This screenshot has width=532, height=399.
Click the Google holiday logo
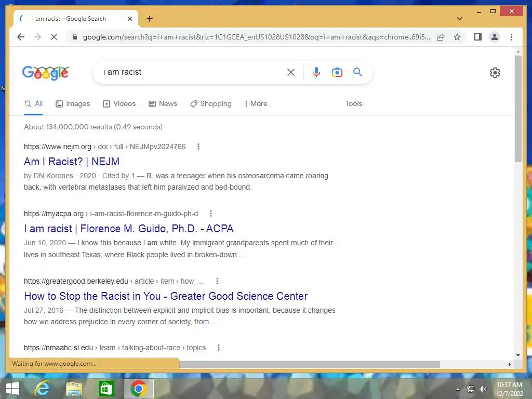(46, 73)
